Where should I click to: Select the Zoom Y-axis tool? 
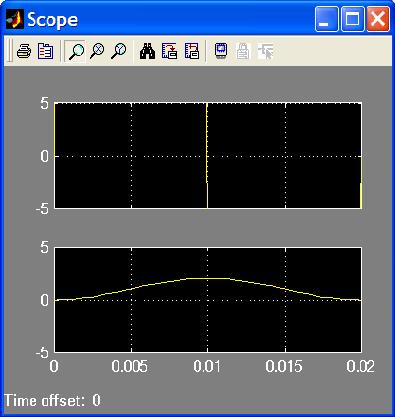click(119, 51)
